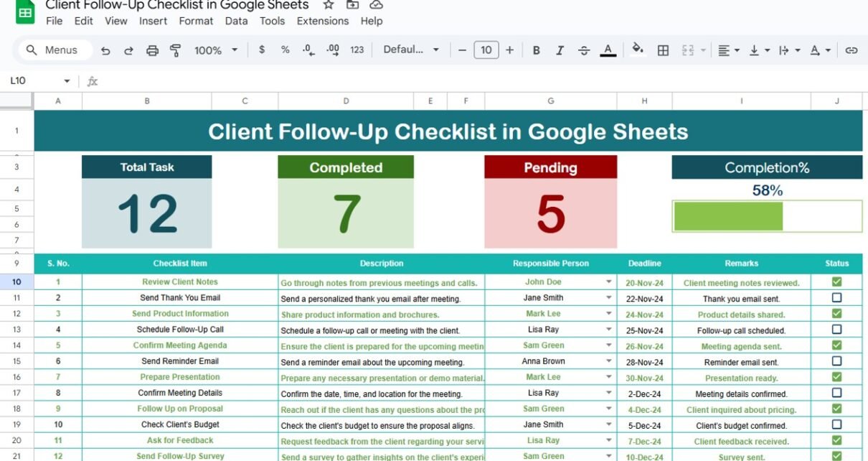868x461 pixels.
Task: Increase decimal places
Action: click(333, 50)
